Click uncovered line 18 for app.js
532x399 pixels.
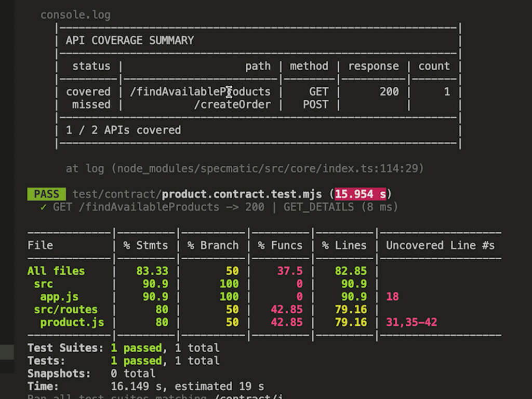click(392, 297)
